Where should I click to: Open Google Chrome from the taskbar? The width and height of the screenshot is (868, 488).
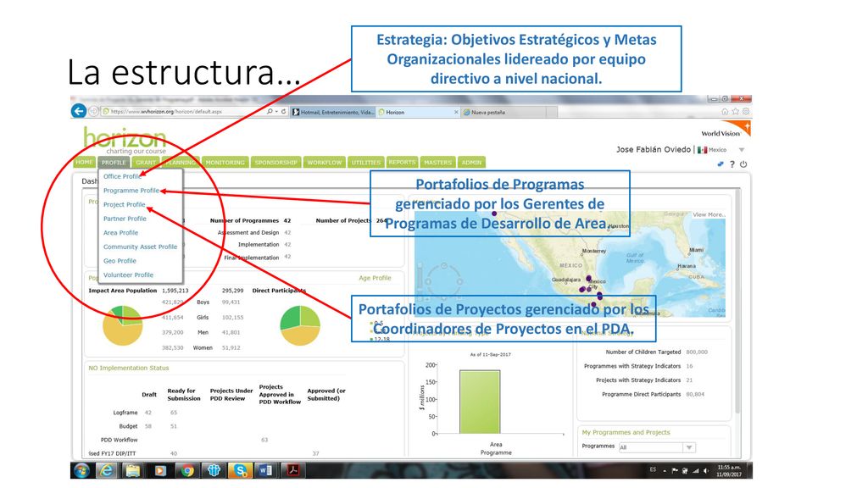[187, 471]
